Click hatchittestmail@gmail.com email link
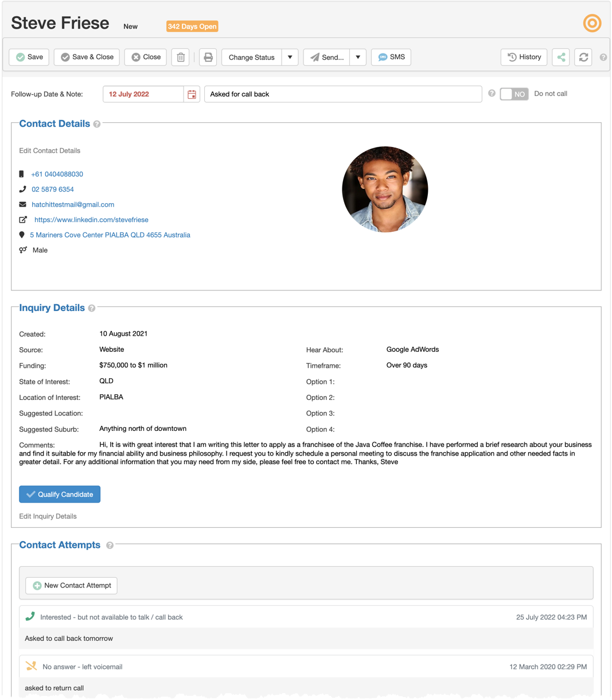The height and width of the screenshot is (700, 612). pos(73,204)
